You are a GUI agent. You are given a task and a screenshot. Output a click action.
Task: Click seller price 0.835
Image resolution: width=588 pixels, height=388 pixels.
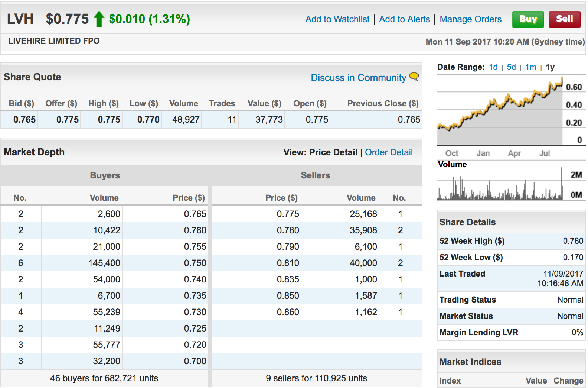288,279
